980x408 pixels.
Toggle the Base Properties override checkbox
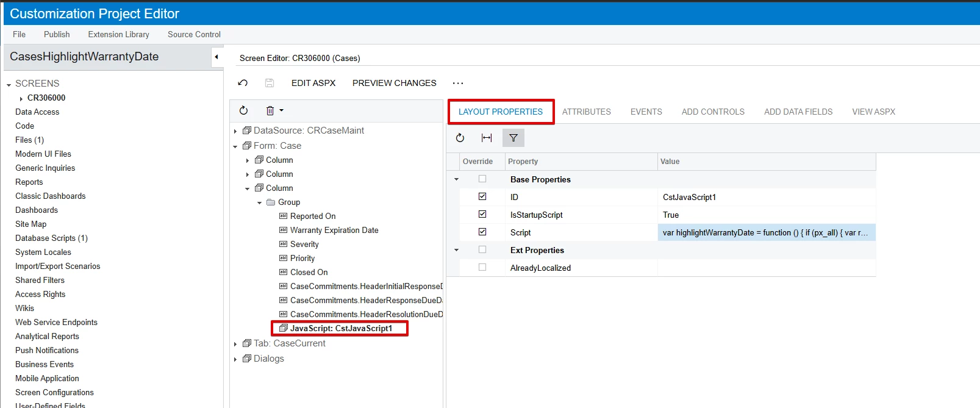coord(482,179)
